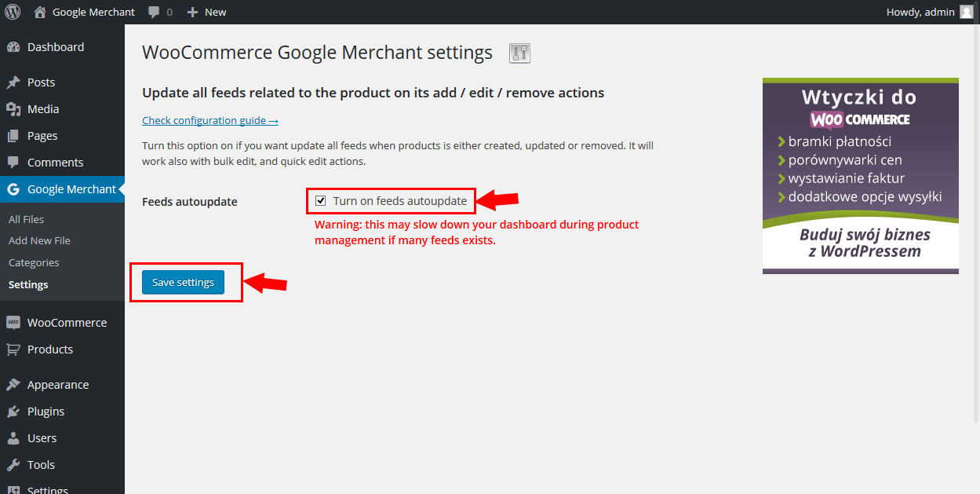Screen dimensions: 980x494
Task: Click the admin avatar icon
Action: (966, 12)
